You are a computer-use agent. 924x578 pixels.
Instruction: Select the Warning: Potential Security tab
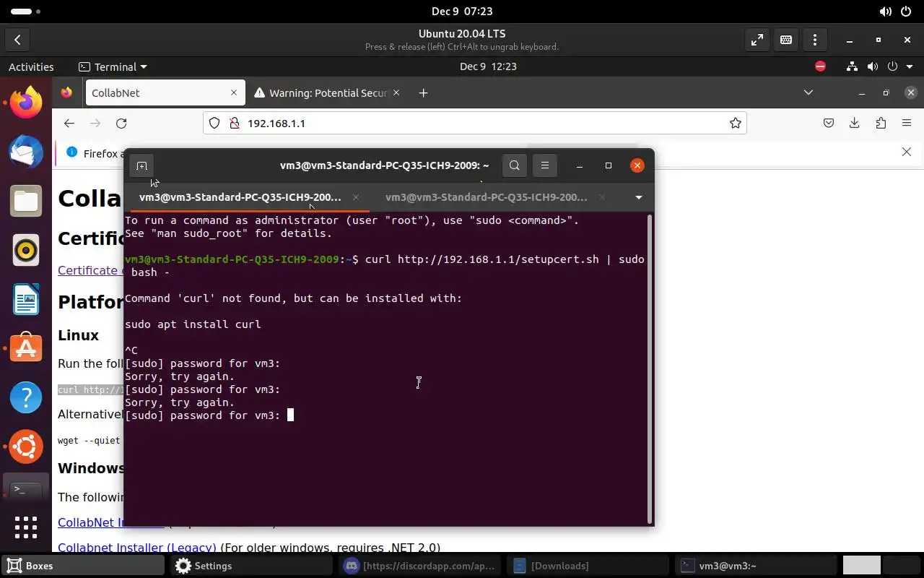(328, 93)
